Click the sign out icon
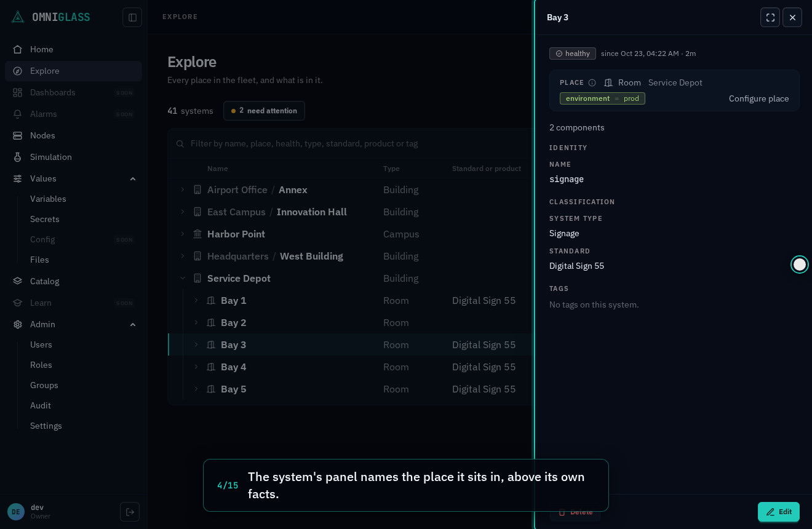The image size is (812, 529). point(130,512)
